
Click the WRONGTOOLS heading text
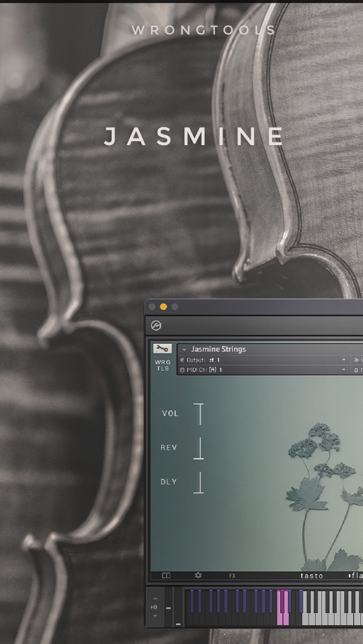(x=204, y=30)
